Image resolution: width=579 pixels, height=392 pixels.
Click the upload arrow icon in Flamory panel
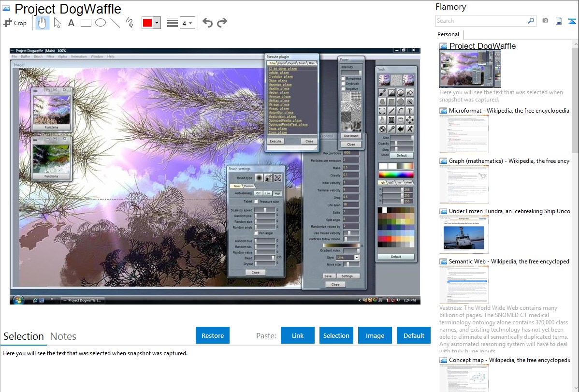click(x=572, y=21)
